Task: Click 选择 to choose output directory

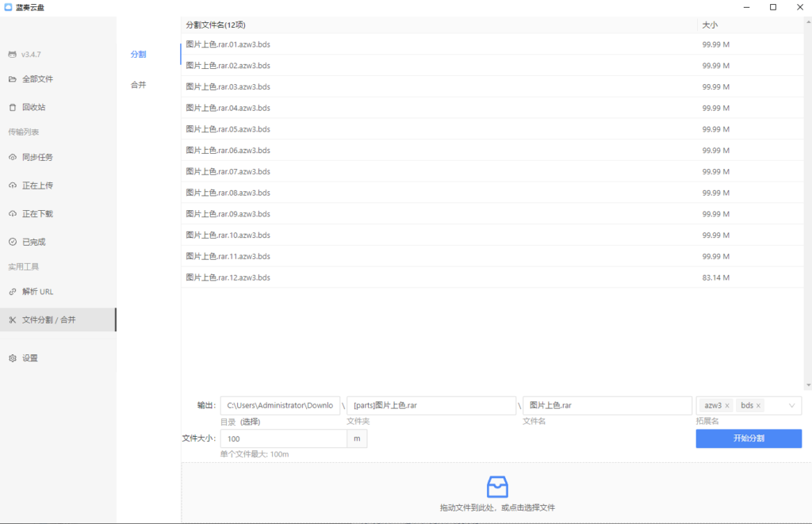Action: tap(252, 421)
